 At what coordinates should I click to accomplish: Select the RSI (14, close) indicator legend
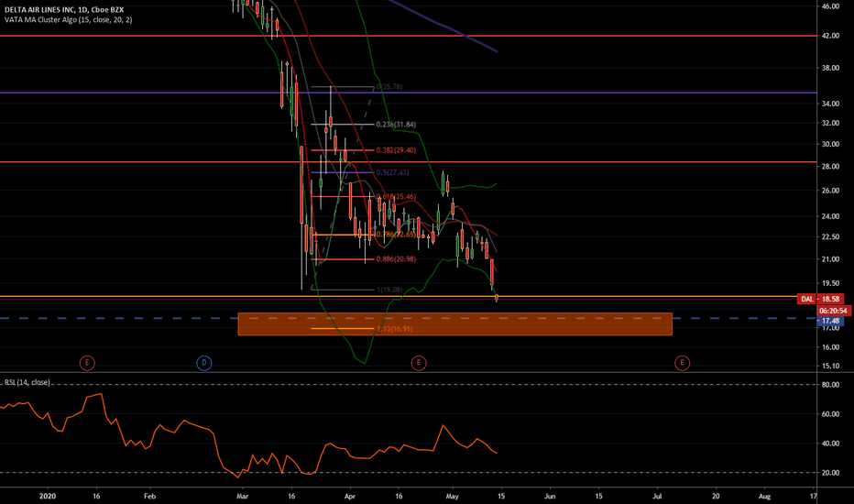[27, 382]
